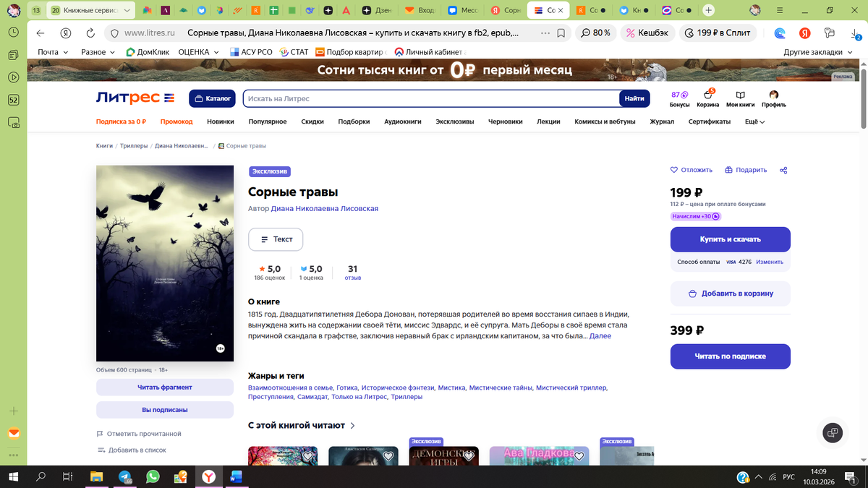Screen dimensions: 868x488
Task: Open Триллеры breadcrumb link
Action: coord(135,146)
